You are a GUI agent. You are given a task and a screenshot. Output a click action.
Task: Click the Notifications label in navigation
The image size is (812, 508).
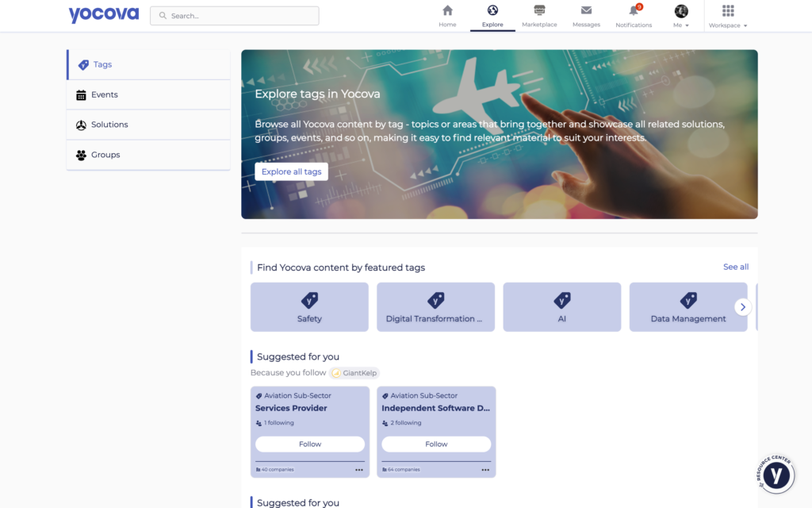pyautogui.click(x=634, y=25)
